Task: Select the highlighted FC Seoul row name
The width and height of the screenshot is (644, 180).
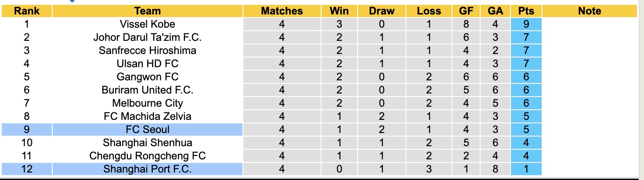Action: pyautogui.click(x=148, y=130)
